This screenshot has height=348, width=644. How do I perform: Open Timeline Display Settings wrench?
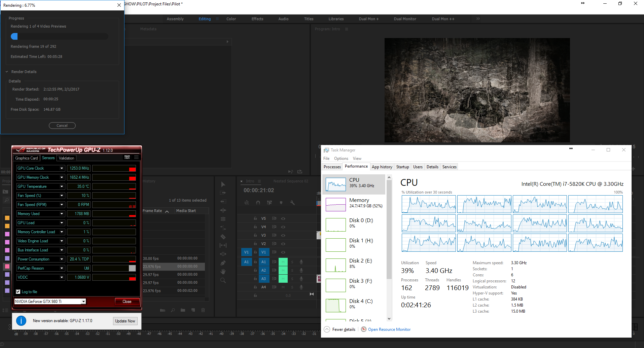point(292,203)
